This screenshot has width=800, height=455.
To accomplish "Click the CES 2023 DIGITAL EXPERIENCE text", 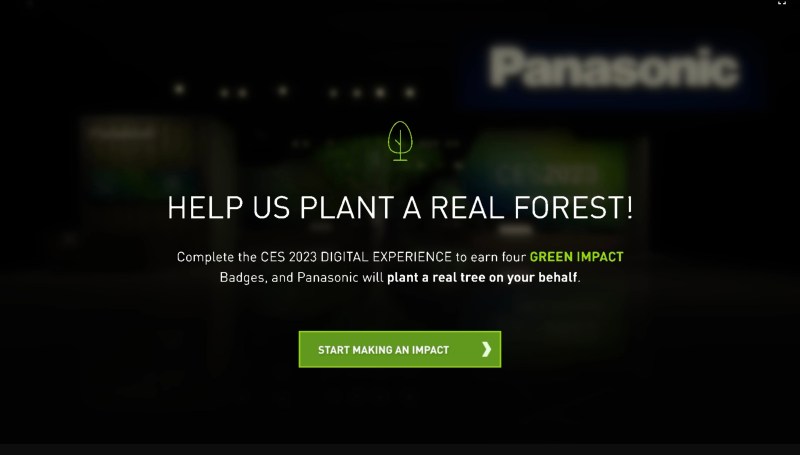I will tap(356, 257).
